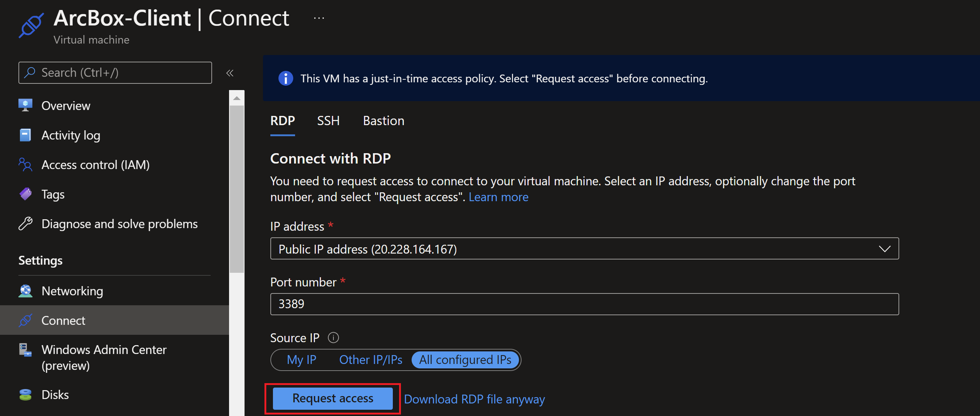Viewport: 980px width, 416px height.
Task: Expand the IP address dropdown
Action: [x=884, y=249]
